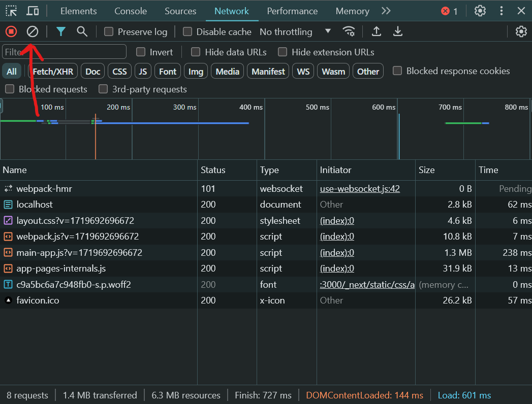Tick the Hide data URLs checkbox

(196, 52)
